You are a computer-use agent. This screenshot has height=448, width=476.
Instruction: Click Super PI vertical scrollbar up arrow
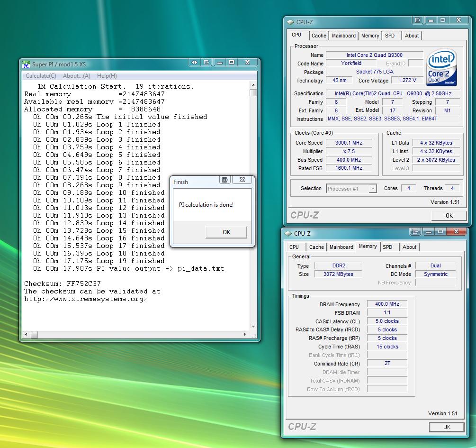(253, 85)
